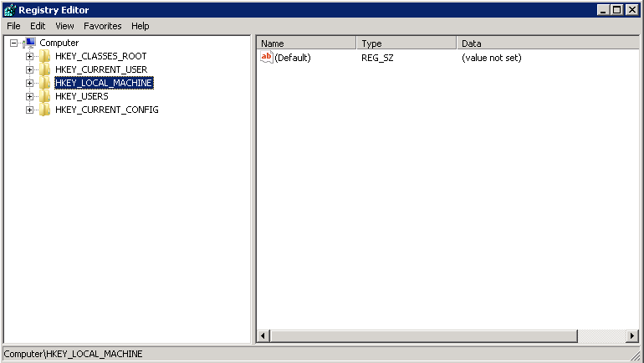The width and height of the screenshot is (644, 363).
Task: Select HKEY_CURRENT_CONFIG in the tree
Action: [107, 110]
